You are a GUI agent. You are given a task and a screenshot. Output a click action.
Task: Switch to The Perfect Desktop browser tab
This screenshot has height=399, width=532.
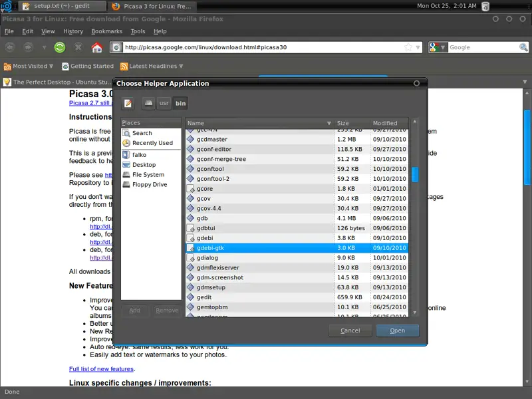[x=57, y=82]
